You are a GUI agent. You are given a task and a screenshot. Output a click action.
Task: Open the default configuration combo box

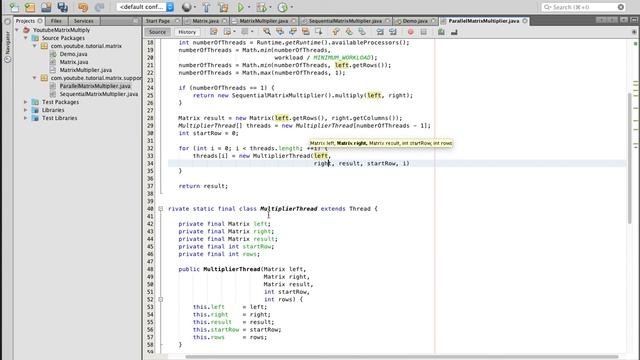(x=145, y=7)
